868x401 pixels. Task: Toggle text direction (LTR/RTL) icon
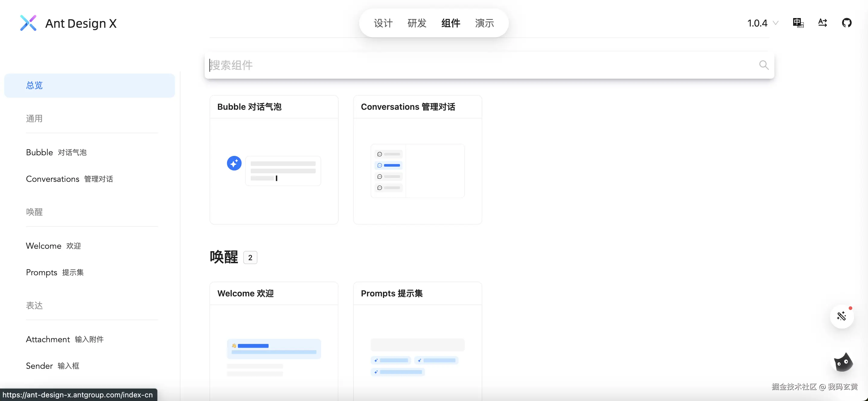[822, 23]
